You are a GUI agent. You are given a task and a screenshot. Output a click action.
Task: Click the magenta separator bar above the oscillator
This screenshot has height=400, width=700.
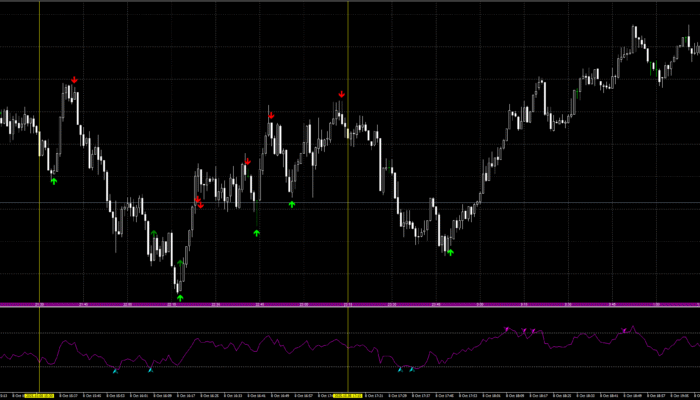pyautogui.click(x=350, y=304)
